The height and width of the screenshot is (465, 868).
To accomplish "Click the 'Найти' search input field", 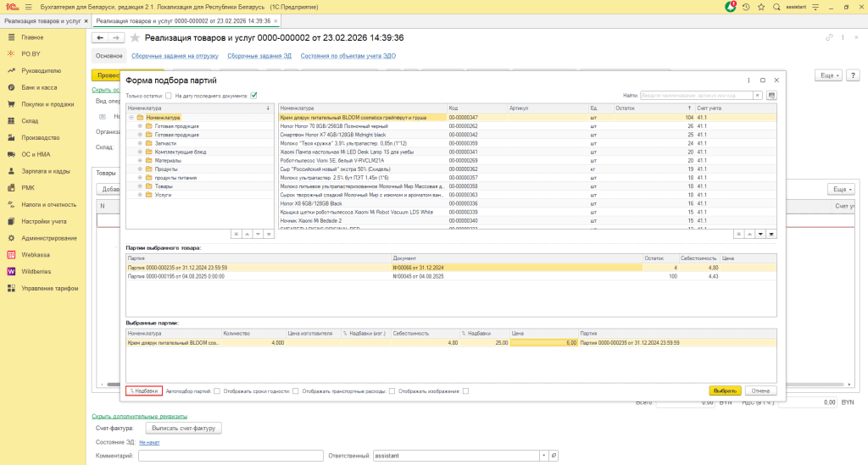I will [x=695, y=96].
